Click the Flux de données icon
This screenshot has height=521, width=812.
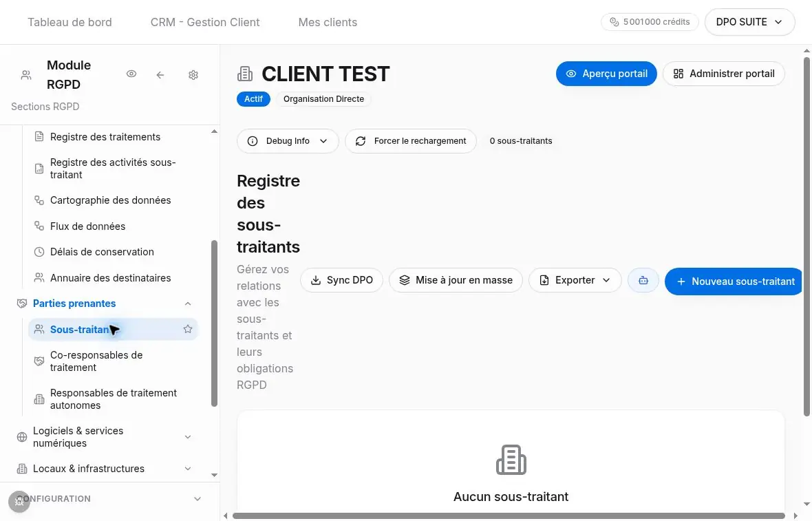pyautogui.click(x=39, y=226)
